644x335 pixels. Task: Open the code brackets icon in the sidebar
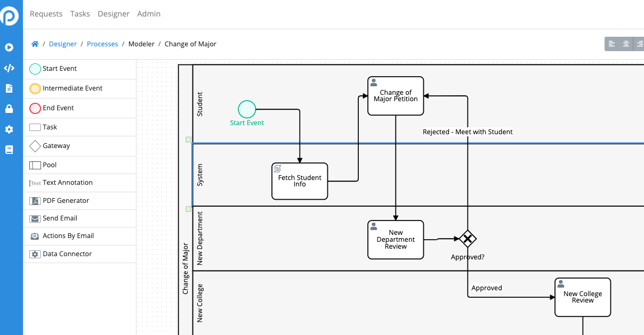[x=9, y=68]
